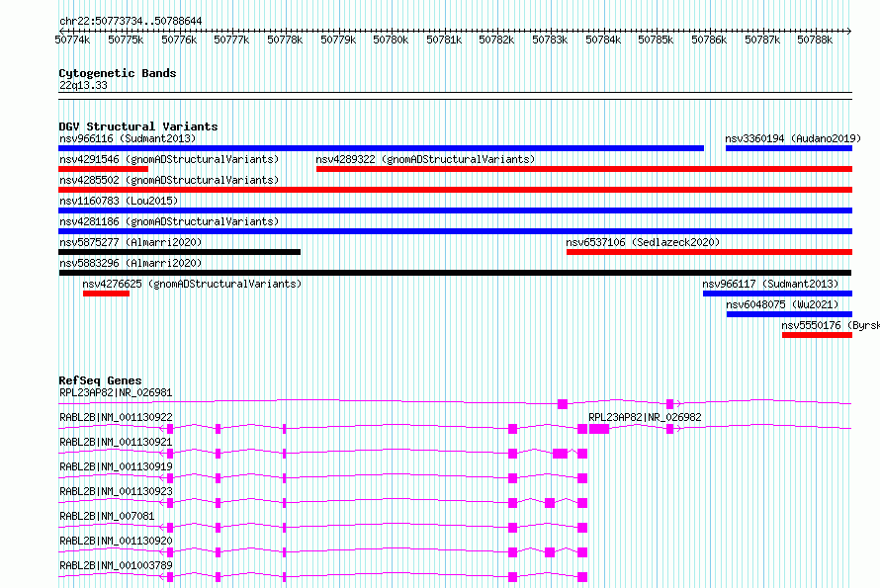Image resolution: width=880 pixels, height=588 pixels.
Task: Open the RABL2B|NM_001130922 transcript label
Action: pos(116,417)
